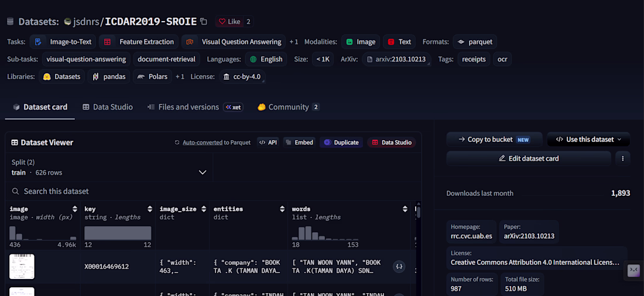Click the image width histogram
This screenshot has width=644, height=296.
tap(43, 233)
